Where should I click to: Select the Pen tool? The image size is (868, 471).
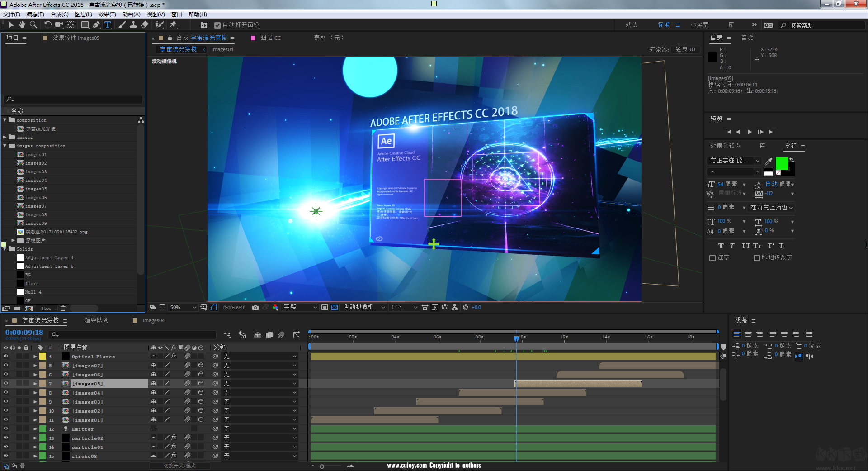click(96, 25)
